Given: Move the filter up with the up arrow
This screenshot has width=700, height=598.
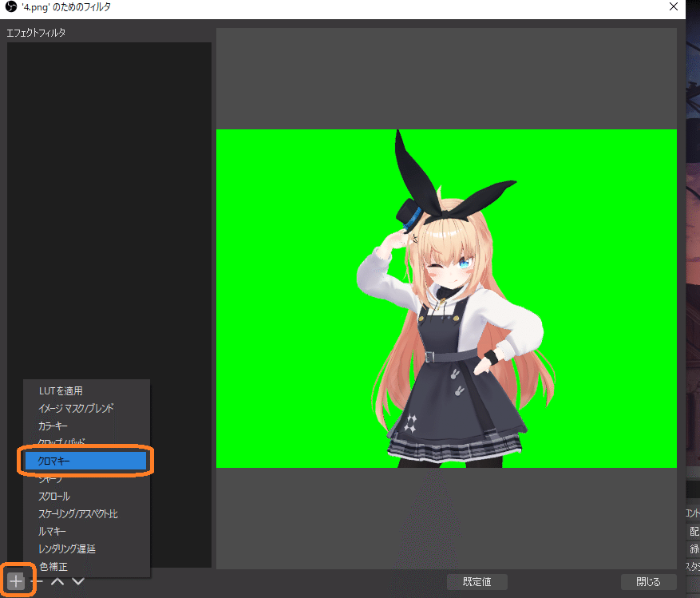Looking at the screenshot, I should (x=57, y=581).
